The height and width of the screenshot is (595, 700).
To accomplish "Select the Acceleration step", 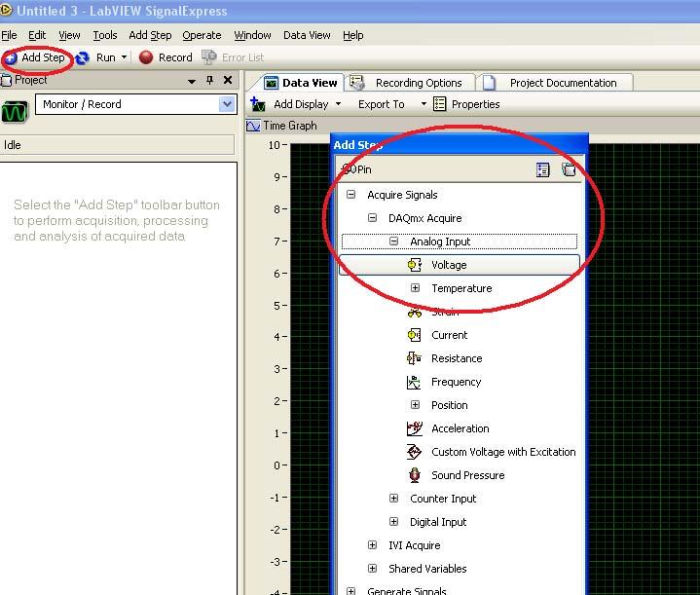I will [461, 428].
